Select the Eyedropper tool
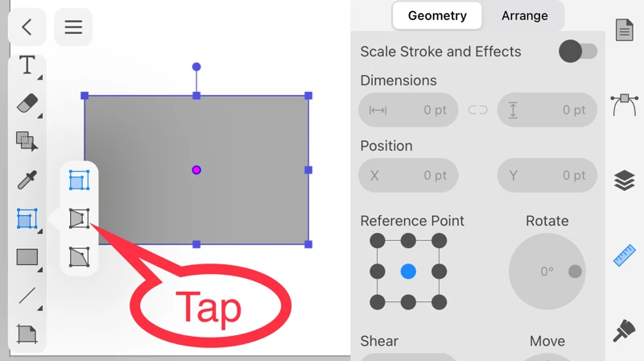Viewport: 644px width, 361px height. click(x=27, y=180)
